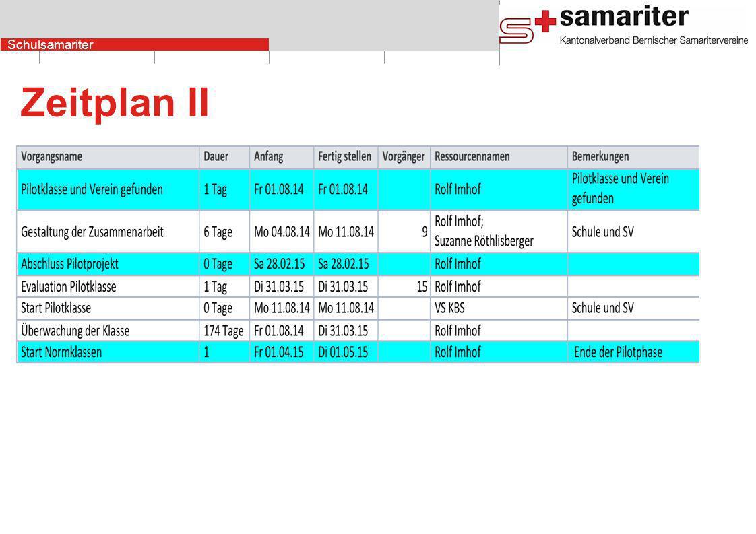Click the Bemerkungen column header
The width and height of the screenshot is (756, 534).
pos(633,157)
